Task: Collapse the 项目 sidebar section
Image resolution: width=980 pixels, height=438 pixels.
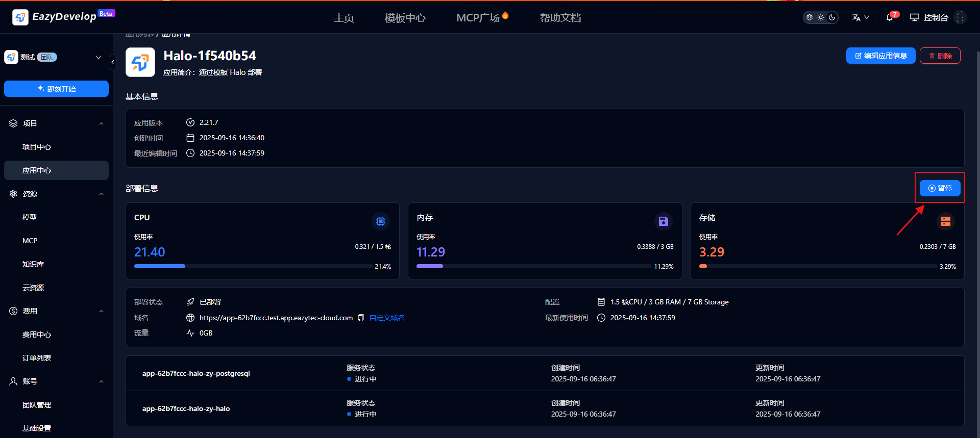Action: point(101,123)
